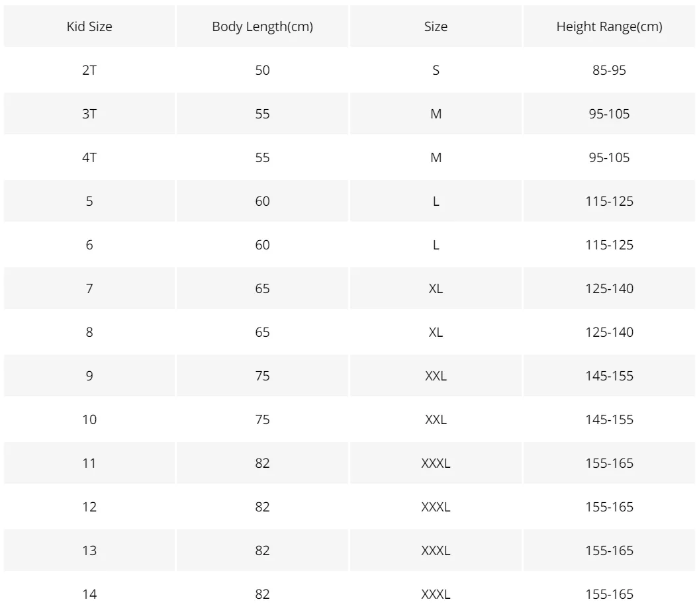699x616 pixels.
Task: Click 155-165 height in kid size 14 row
Action: click(609, 594)
